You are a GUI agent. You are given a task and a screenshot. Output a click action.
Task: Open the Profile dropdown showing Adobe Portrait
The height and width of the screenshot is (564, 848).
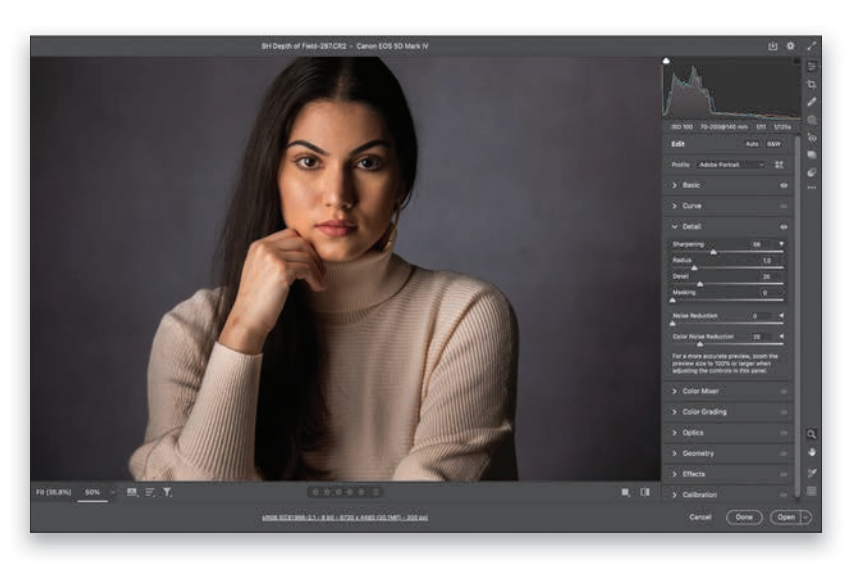[x=731, y=164]
